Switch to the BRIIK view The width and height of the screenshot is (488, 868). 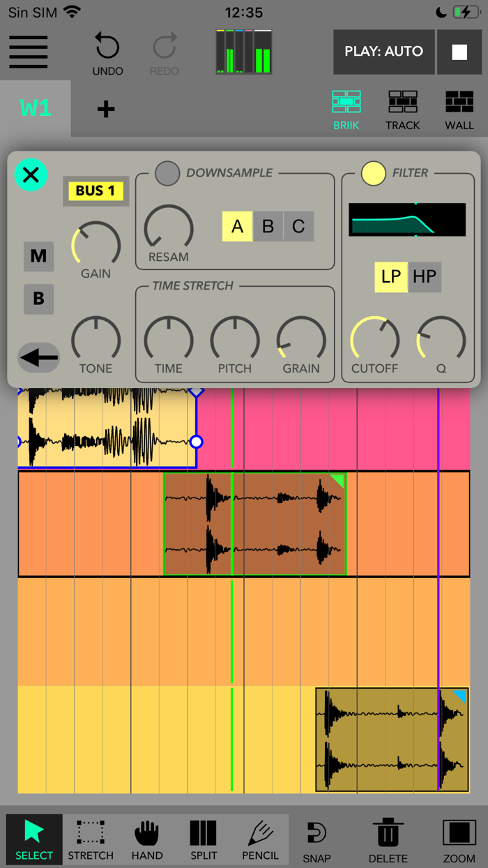(x=346, y=110)
